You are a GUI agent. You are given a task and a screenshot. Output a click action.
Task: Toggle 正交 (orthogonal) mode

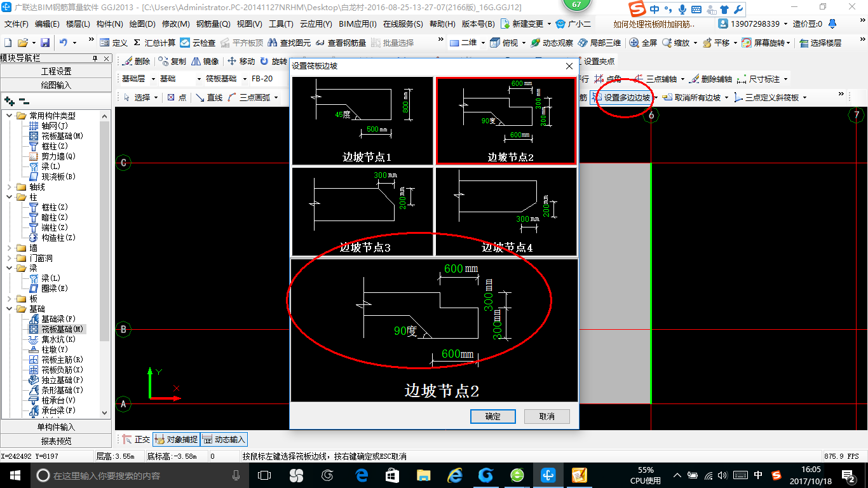[x=136, y=439]
